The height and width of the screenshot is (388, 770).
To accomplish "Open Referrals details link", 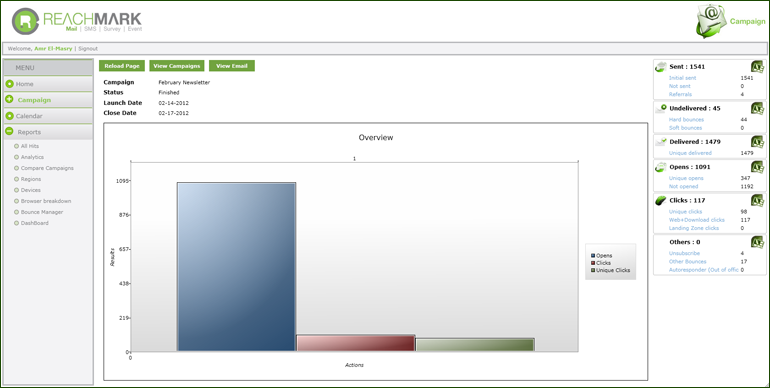I will tap(680, 94).
